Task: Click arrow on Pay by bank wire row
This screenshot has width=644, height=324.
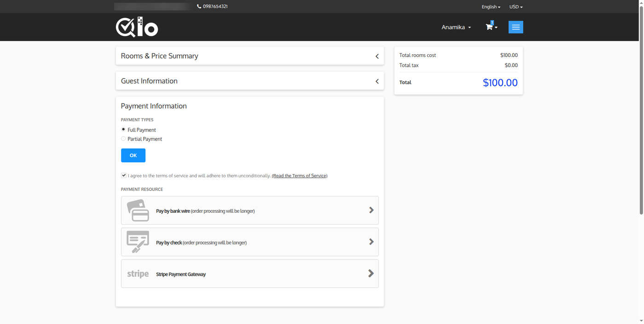Action: (371, 210)
